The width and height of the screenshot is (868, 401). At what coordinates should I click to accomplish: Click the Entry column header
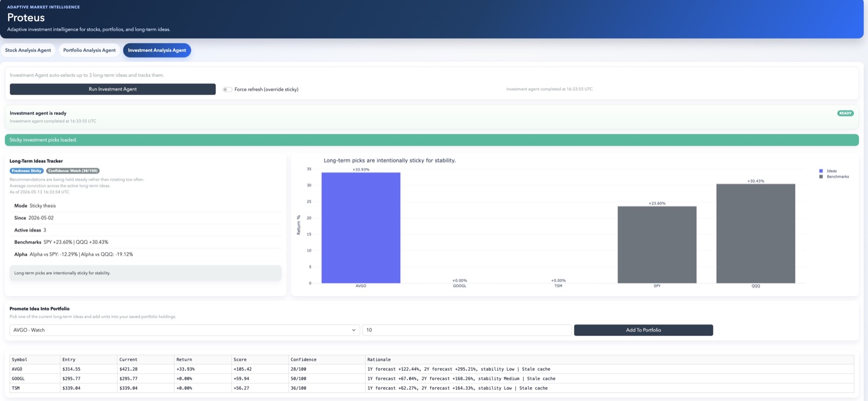[x=88, y=359]
